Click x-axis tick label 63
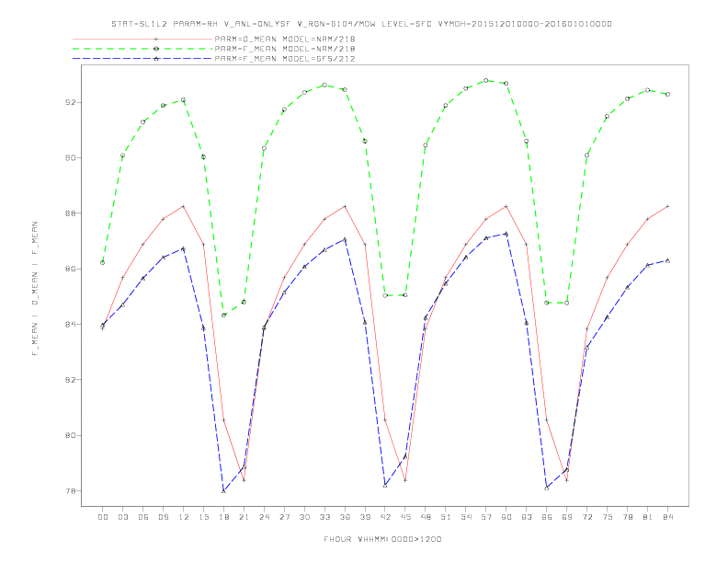The width and height of the screenshot is (728, 563). click(x=527, y=517)
